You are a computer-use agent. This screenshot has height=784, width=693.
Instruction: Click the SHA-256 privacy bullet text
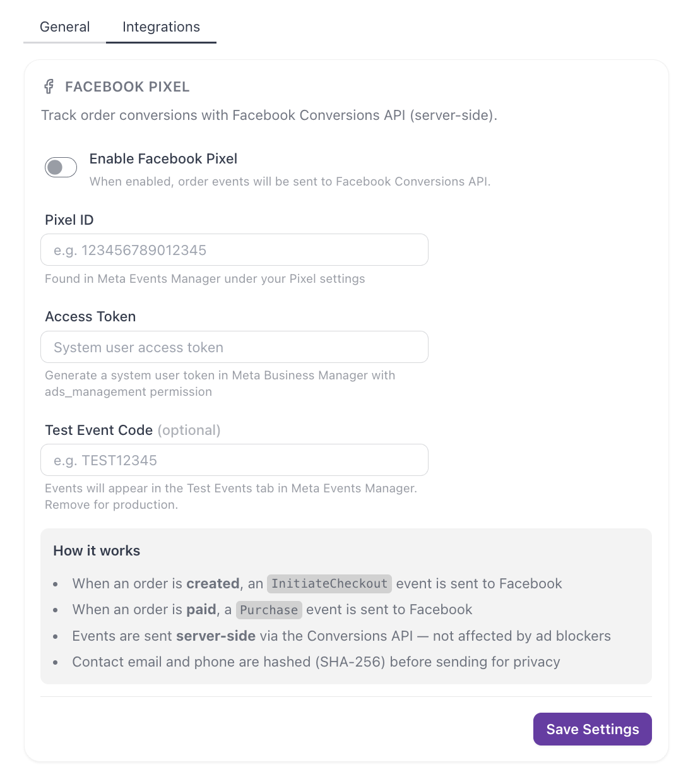point(316,662)
